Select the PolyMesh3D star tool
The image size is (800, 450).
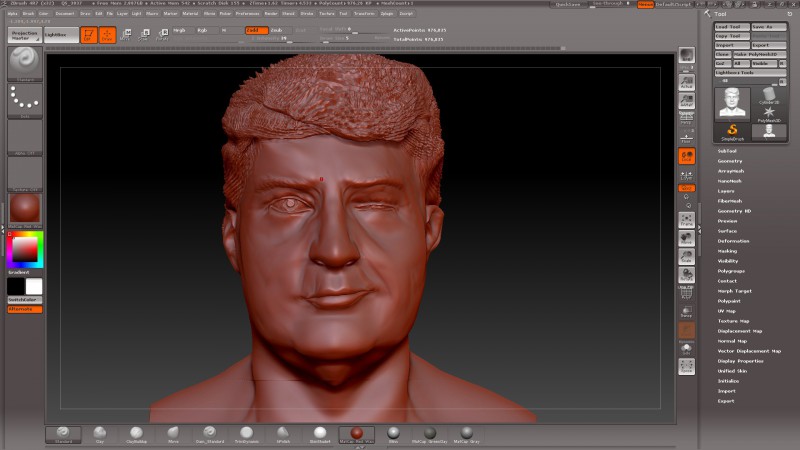[769, 114]
